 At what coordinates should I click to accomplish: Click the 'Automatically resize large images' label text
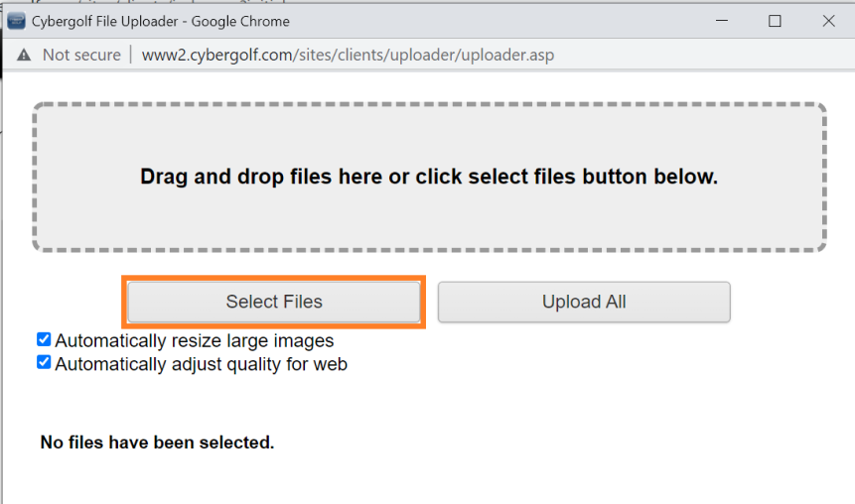tap(194, 340)
